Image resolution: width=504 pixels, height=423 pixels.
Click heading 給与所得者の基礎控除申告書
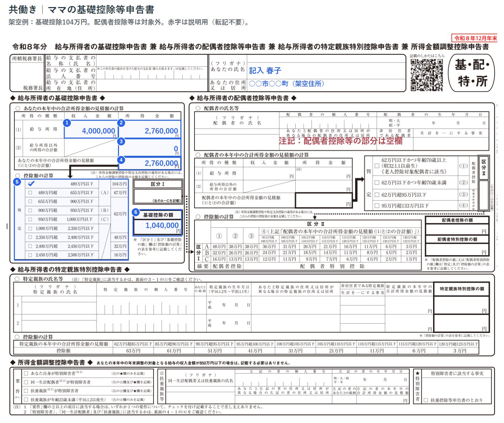tap(57, 98)
